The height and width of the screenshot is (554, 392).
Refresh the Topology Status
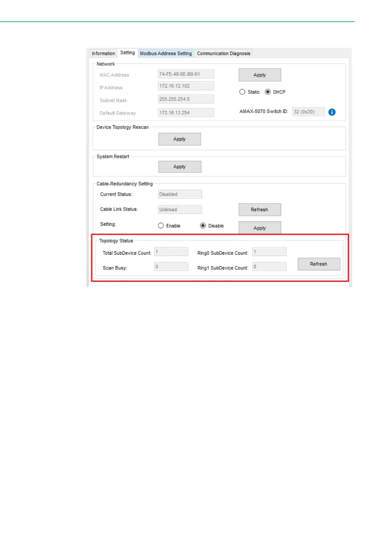click(318, 264)
